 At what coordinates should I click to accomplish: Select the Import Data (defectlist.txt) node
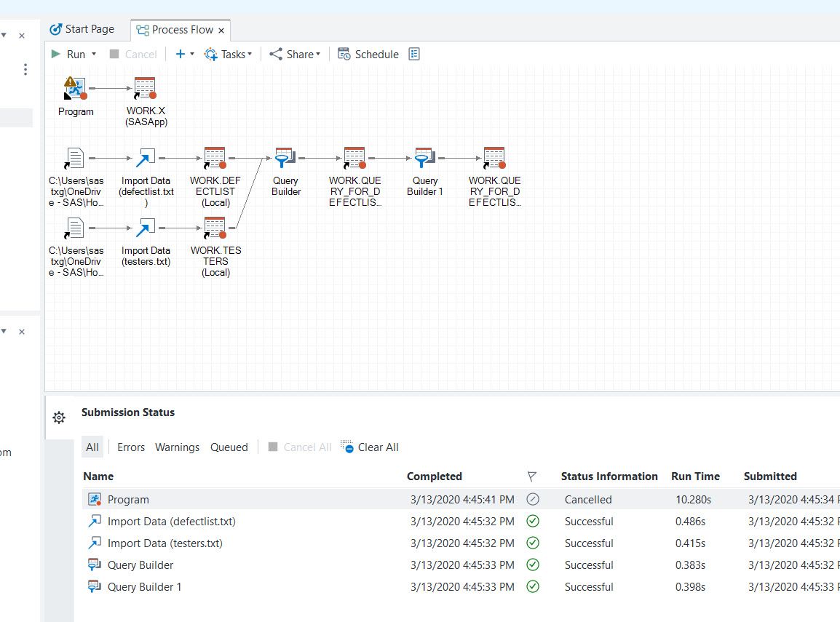pyautogui.click(x=146, y=159)
